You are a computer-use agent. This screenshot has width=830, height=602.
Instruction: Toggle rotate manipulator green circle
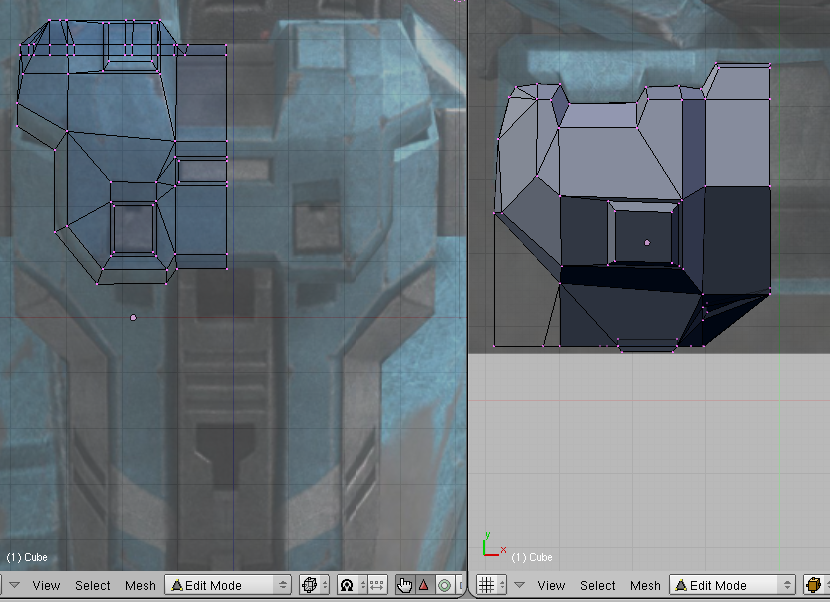coord(445,585)
